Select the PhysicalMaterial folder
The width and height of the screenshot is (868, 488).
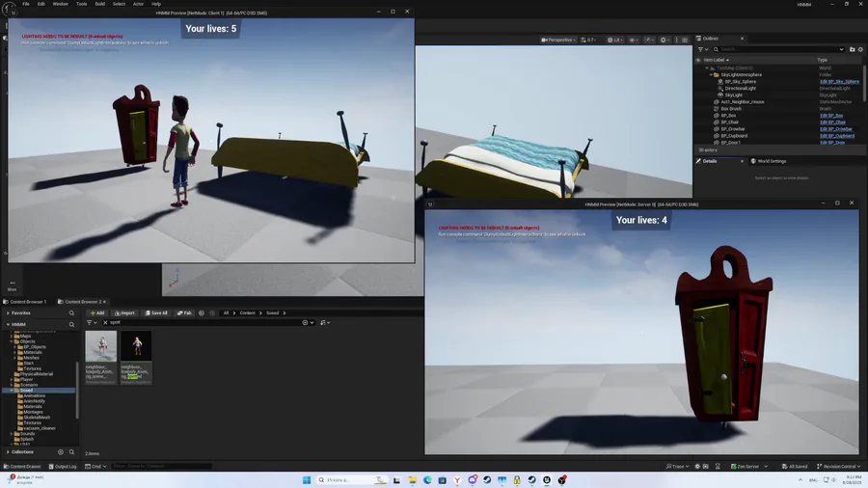(36, 374)
